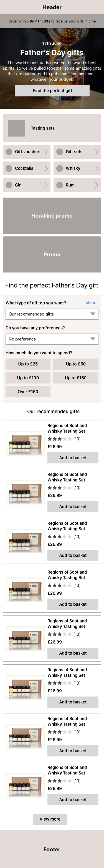
Task: Choose the Over £150 spending option
Action: [28, 392]
